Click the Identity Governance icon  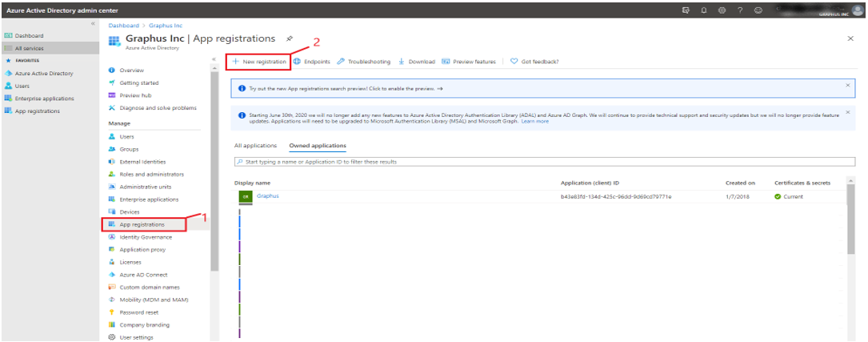112,237
